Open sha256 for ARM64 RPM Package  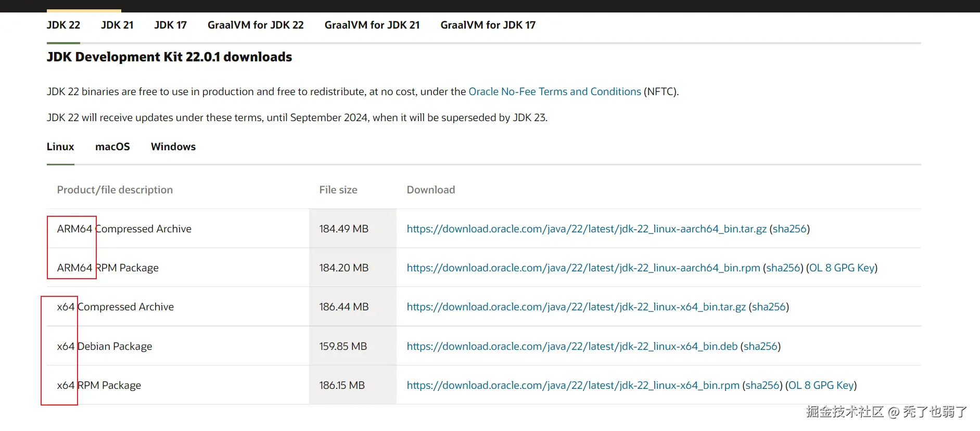click(x=783, y=268)
